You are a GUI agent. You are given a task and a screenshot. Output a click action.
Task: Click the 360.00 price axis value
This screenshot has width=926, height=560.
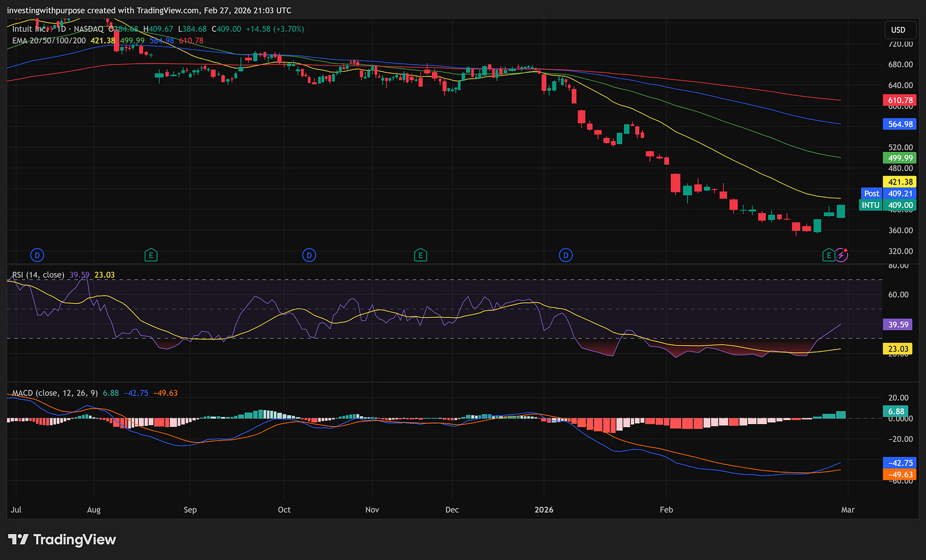(900, 231)
